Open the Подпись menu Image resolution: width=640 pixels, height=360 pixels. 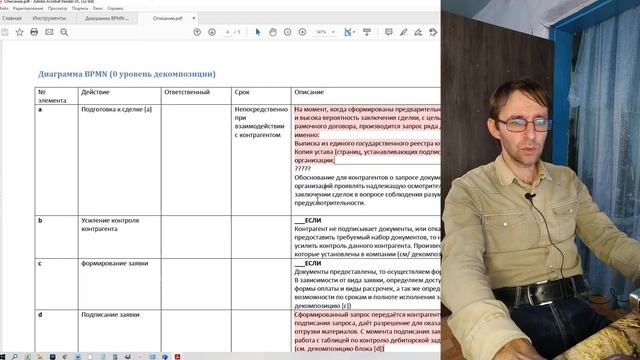tap(80, 8)
